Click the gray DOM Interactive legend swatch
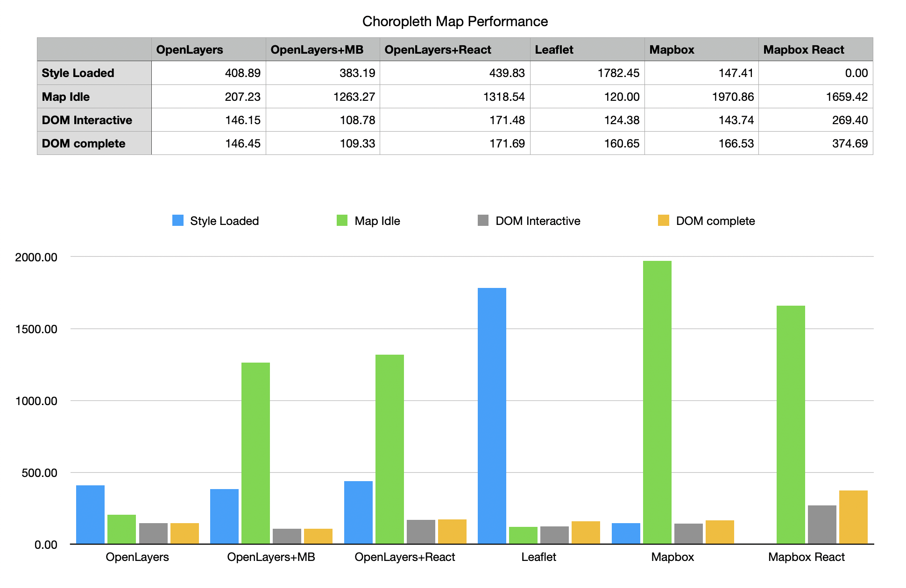The width and height of the screenshot is (906, 588). click(483, 220)
